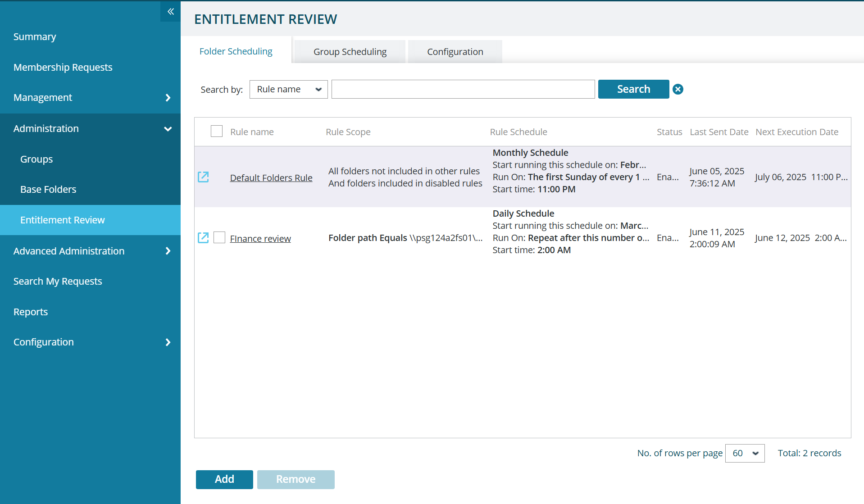This screenshot has height=504, width=864.
Task: Open FInance review via its pop-out icon
Action: [203, 237]
